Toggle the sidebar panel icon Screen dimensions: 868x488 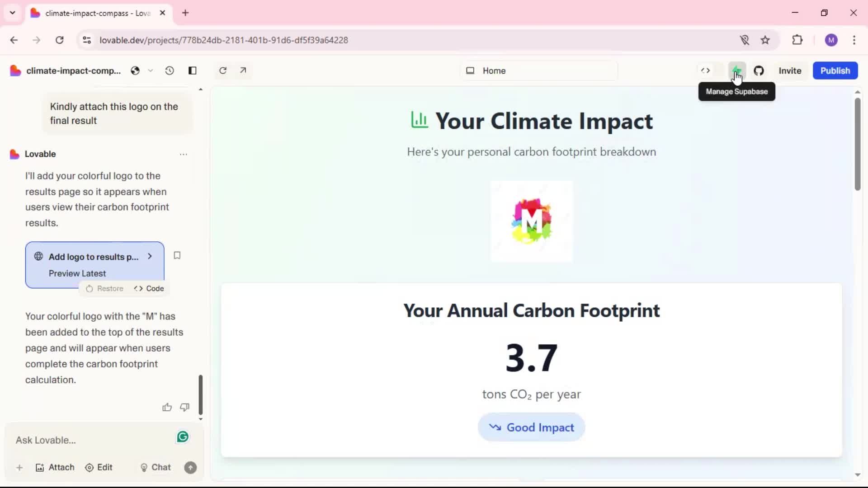click(193, 70)
